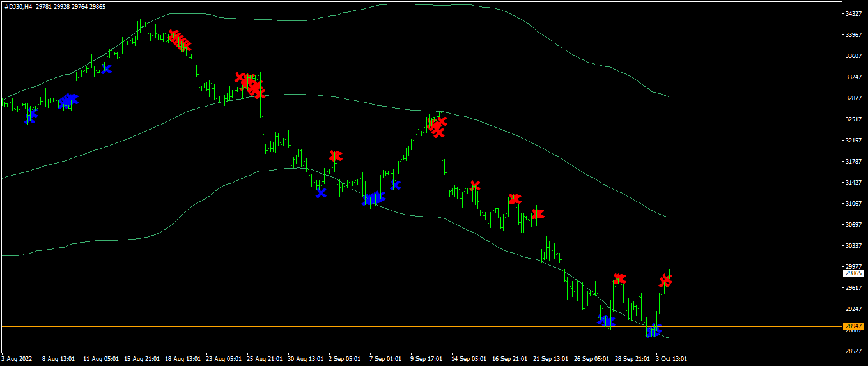Screen dimensions: 868x366
Task: Select the lone blue cross marker near 11 Aug
Action: [106, 68]
